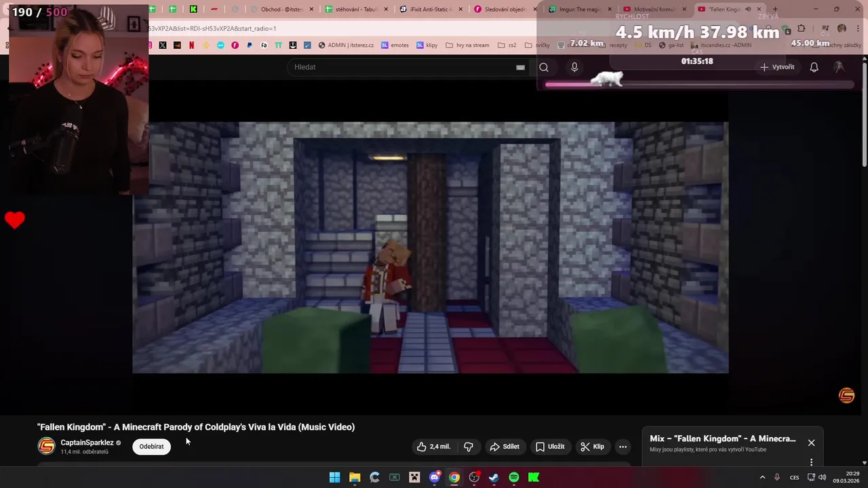Open the ADMIN itsterez.cz bookmark

tap(346, 45)
